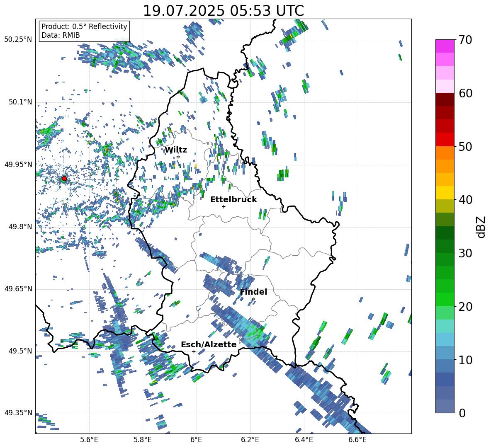The image size is (491, 448).
Task: Click the bright red colorbar swatch above 50
Action: point(445,140)
